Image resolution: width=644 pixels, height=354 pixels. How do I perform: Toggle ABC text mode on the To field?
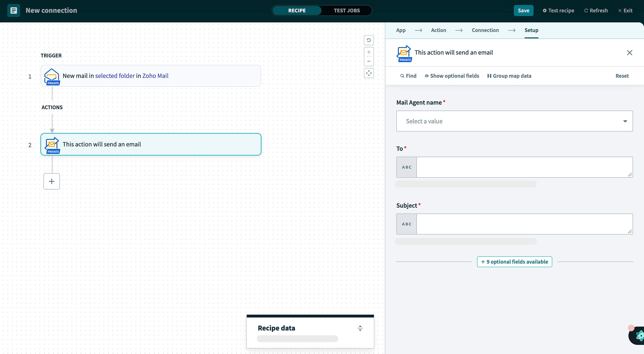[406, 167]
